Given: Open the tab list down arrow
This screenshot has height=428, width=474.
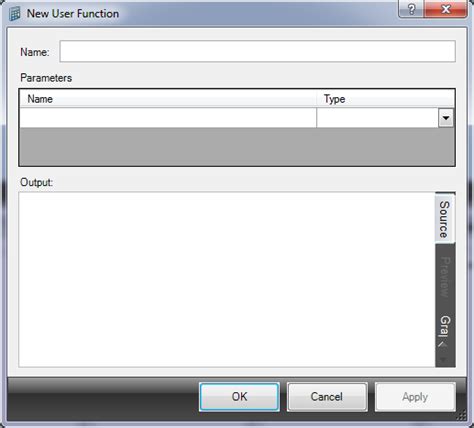Looking at the screenshot, I should tap(443, 360).
